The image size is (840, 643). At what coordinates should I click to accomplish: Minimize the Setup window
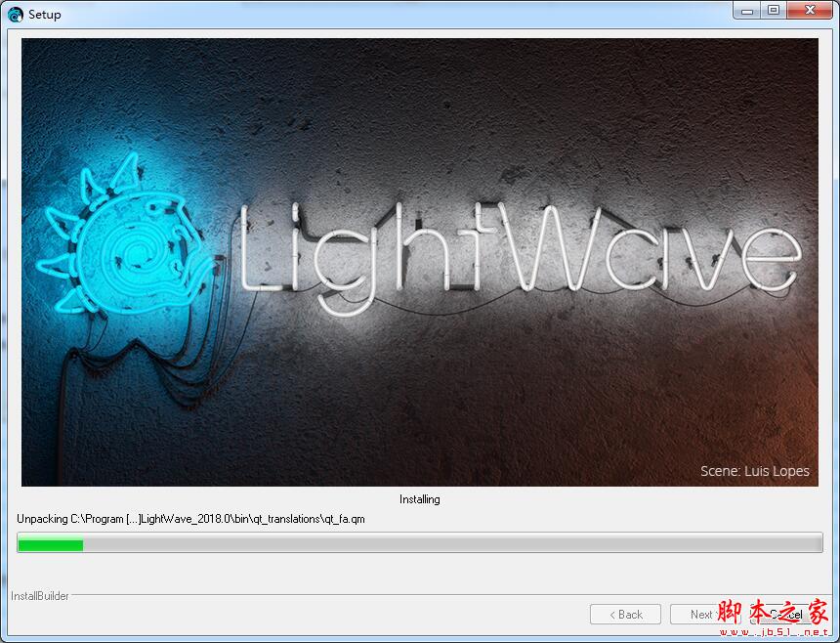pyautogui.click(x=748, y=10)
